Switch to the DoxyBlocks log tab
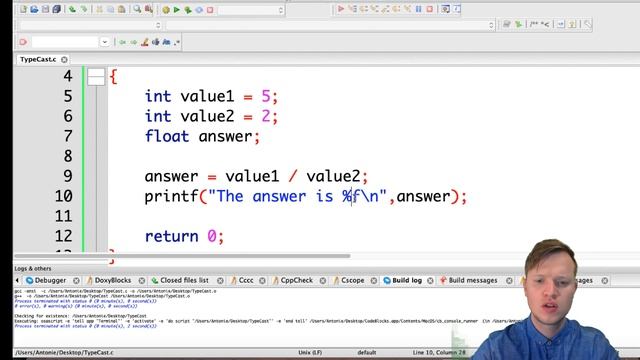 (x=112, y=280)
